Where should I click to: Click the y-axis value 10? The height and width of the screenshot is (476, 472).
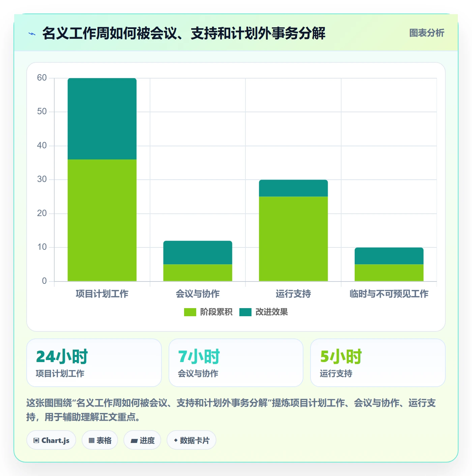(x=42, y=247)
